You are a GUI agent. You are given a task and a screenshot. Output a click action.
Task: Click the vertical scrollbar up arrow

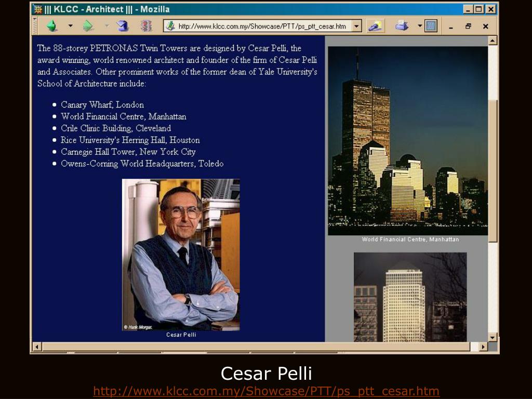tap(493, 41)
